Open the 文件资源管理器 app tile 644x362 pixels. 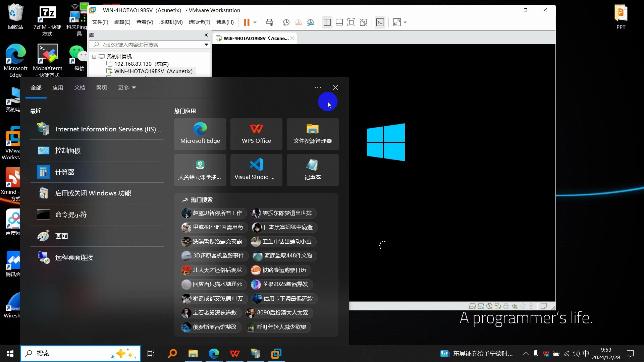click(x=313, y=134)
